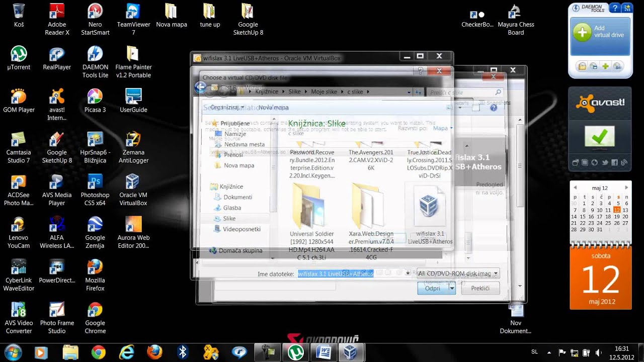Switch to VirtualBox in the taskbar
Screen dimensions: 644x362
point(350,352)
